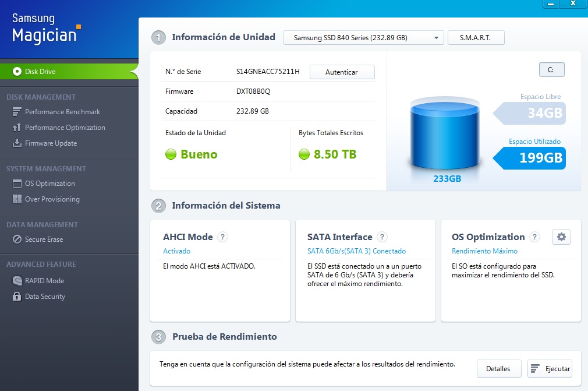Click the Rendimiento Máximo link
588x391 pixels.
pos(484,251)
